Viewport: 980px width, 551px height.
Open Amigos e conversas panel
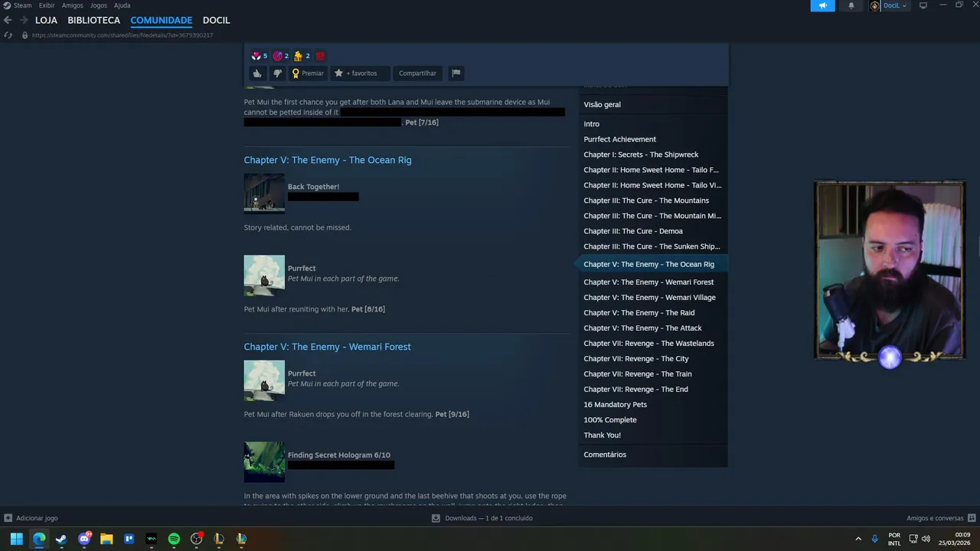941,518
